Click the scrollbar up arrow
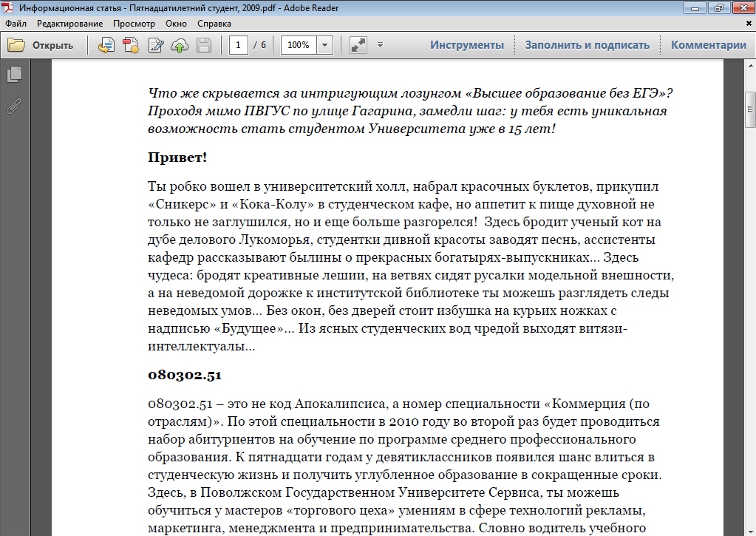The height and width of the screenshot is (536, 756). point(750,66)
